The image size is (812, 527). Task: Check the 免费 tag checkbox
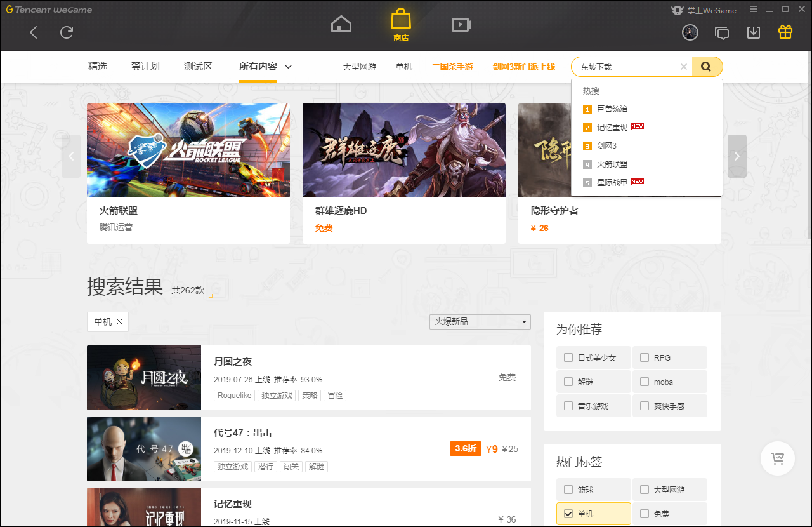coord(645,514)
